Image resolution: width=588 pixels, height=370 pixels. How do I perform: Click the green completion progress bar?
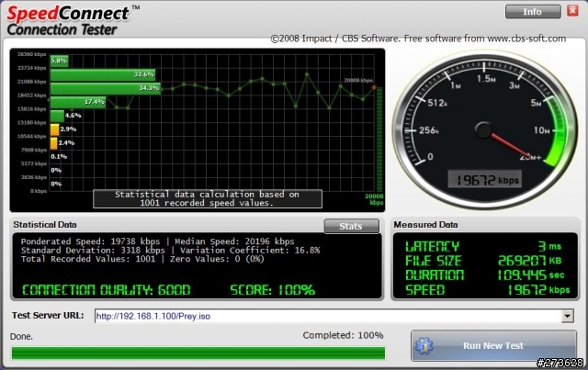click(x=198, y=353)
